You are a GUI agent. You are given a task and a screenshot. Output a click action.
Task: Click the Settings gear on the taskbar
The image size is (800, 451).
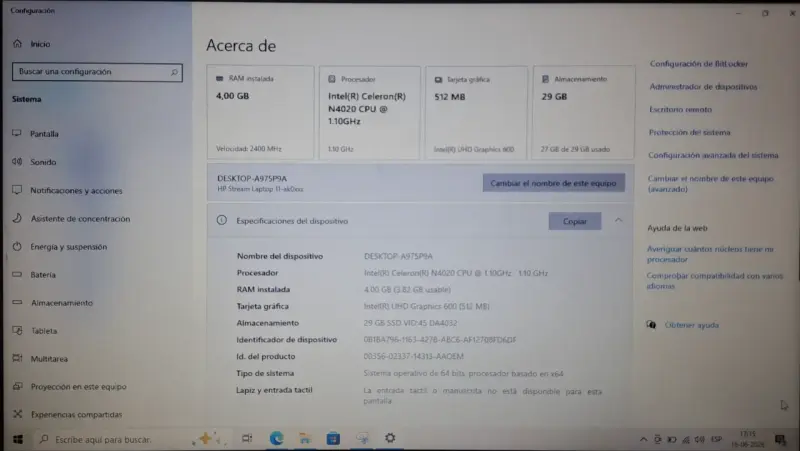[390, 438]
